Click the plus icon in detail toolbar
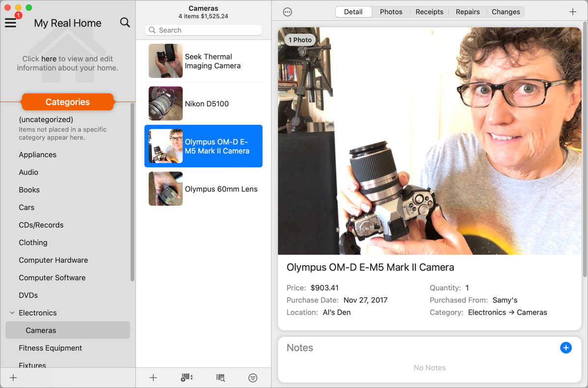This screenshot has height=388, width=588. (573, 12)
